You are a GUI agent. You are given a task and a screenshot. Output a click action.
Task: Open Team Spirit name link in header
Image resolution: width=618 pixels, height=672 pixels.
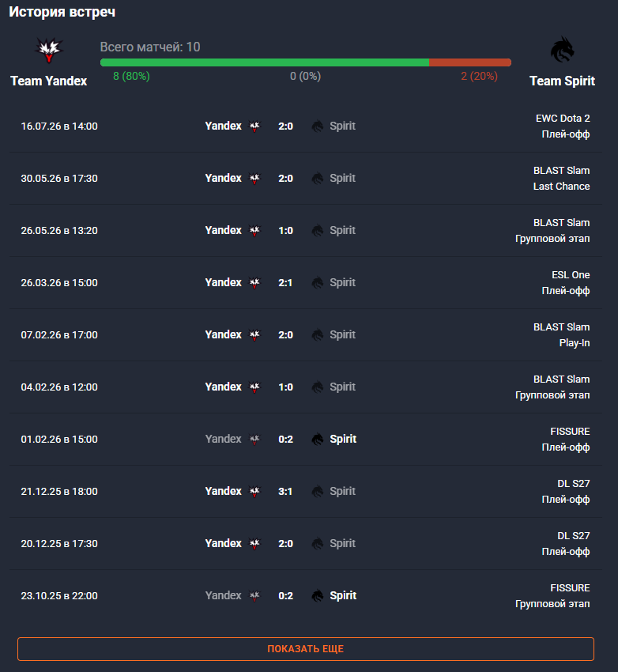click(562, 81)
